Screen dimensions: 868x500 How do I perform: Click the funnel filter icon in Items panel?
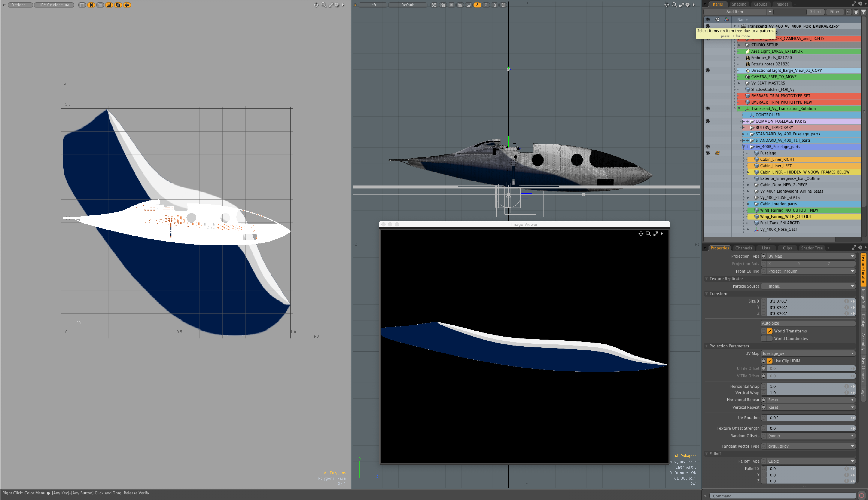[863, 12]
